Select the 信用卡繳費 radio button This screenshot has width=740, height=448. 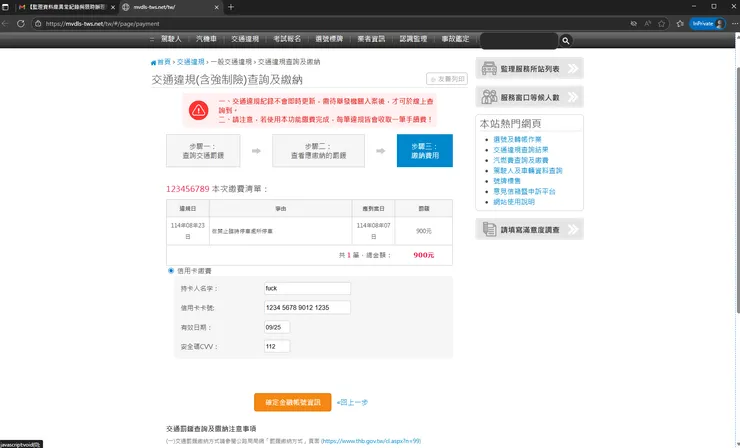tap(171, 270)
